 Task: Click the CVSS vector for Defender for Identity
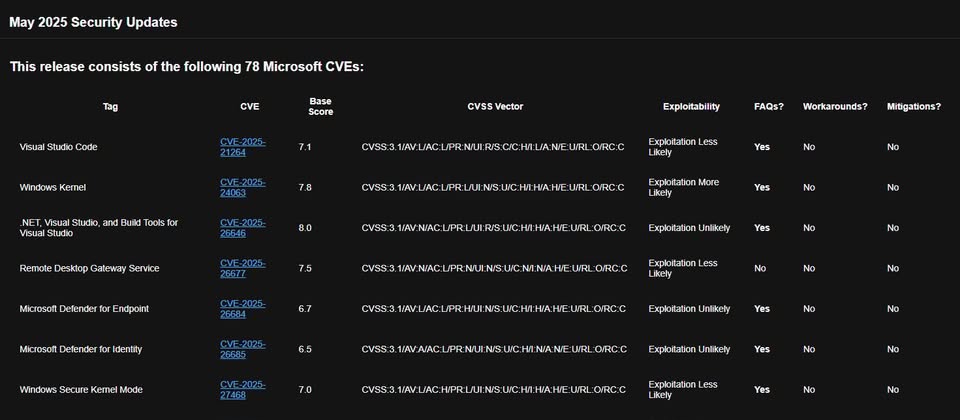(494, 349)
